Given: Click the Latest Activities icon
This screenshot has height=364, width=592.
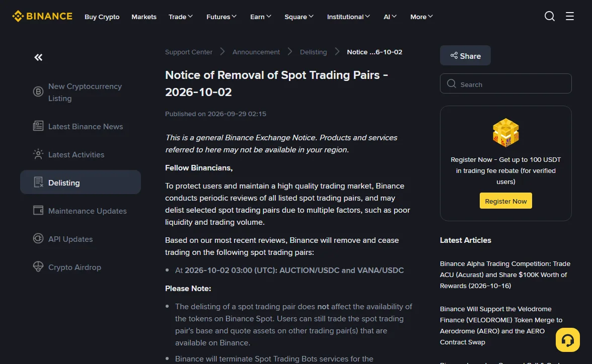Looking at the screenshot, I should pos(38,154).
